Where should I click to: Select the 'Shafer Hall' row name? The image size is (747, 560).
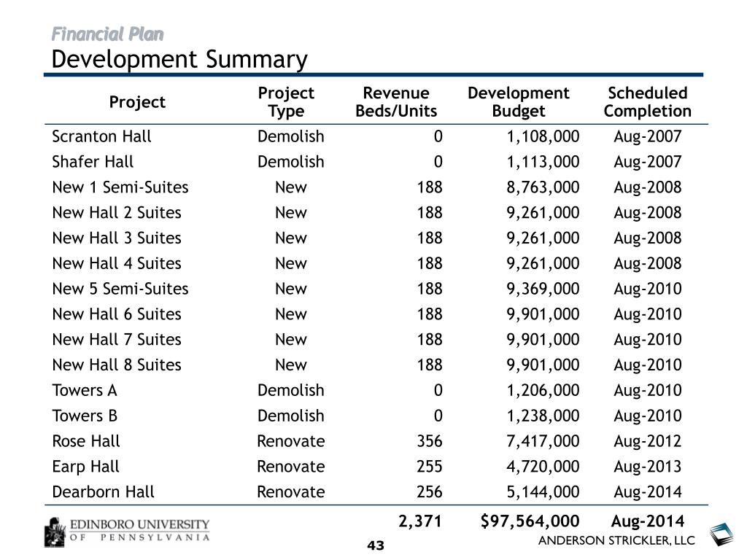tap(93, 162)
